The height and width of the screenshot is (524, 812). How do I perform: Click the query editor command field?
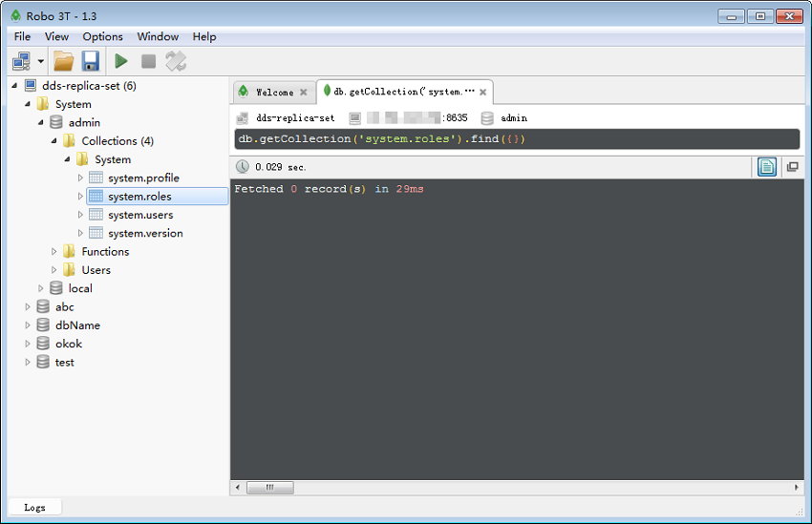pyautogui.click(x=517, y=139)
